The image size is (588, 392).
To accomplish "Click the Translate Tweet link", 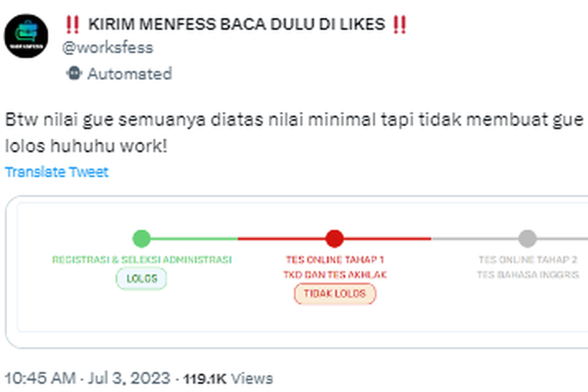I will click(x=57, y=172).
